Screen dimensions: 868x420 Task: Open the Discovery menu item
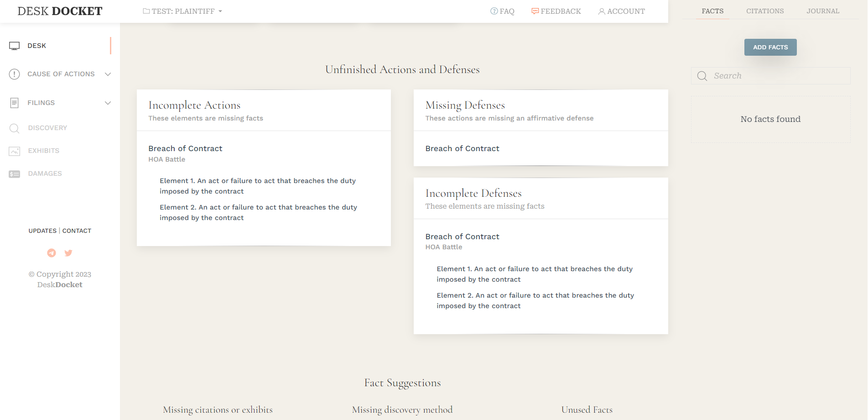(47, 128)
